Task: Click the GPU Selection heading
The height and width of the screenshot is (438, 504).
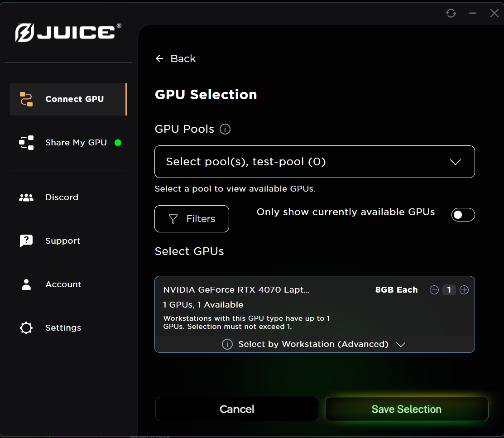Action: [x=206, y=95]
